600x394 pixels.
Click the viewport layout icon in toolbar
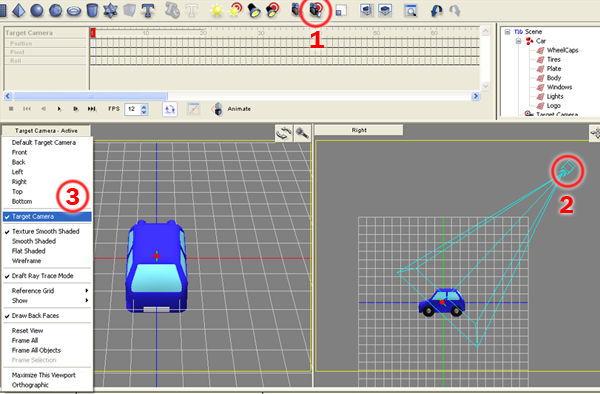click(341, 11)
